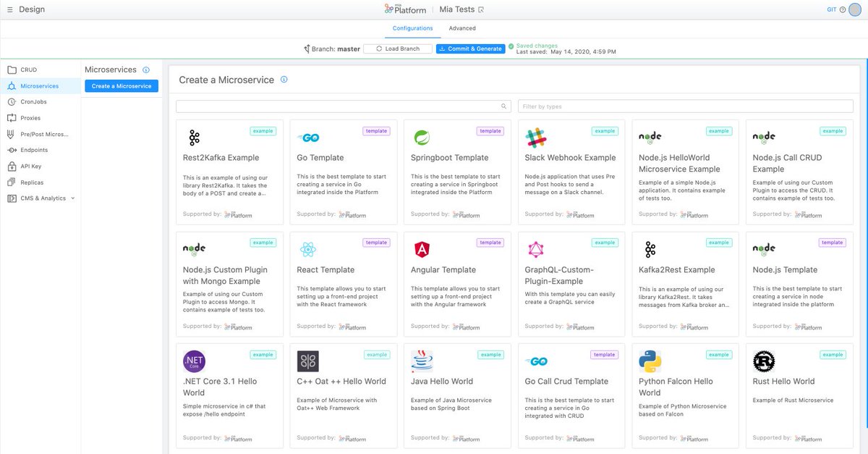Click the Replicas icon in sidebar
This screenshot has width=868, height=454.
pos(12,182)
